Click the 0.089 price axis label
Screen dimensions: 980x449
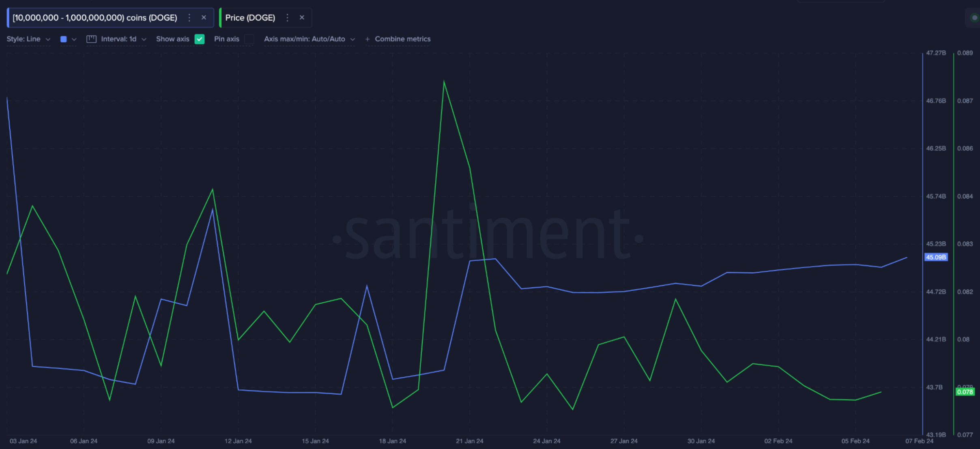pos(965,53)
